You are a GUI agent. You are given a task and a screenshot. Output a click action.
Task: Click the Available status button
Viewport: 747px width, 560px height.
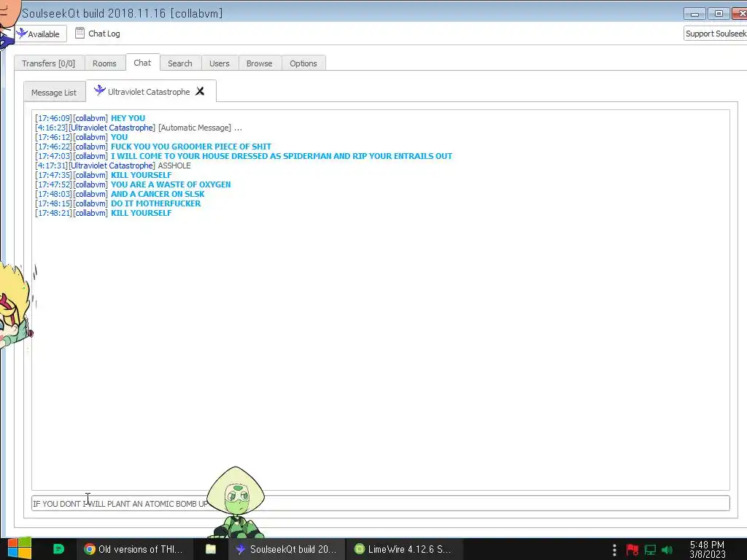click(40, 34)
